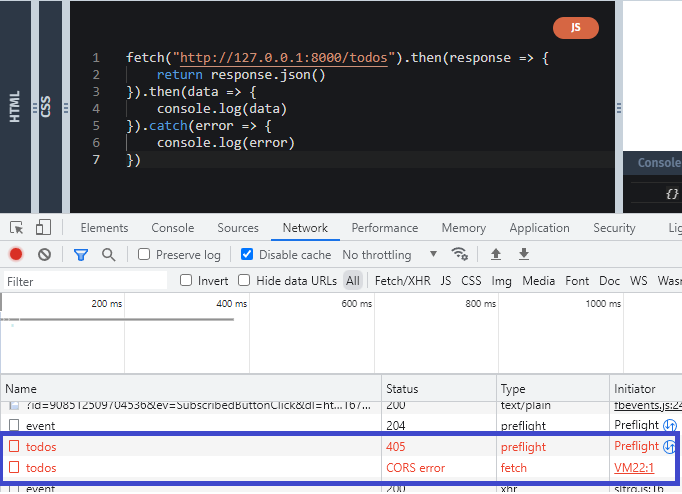Filter requests by Font type
682x494 pixels.
point(577,281)
